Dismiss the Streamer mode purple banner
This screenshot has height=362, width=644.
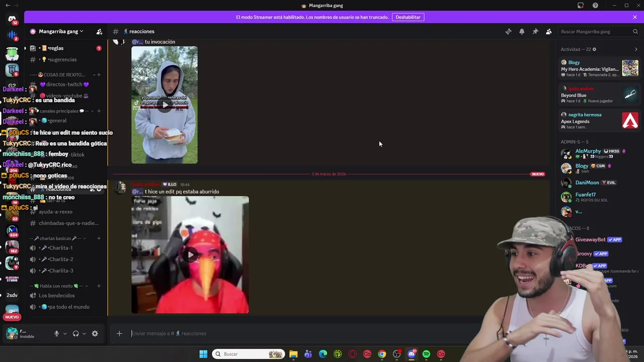pos(635,17)
